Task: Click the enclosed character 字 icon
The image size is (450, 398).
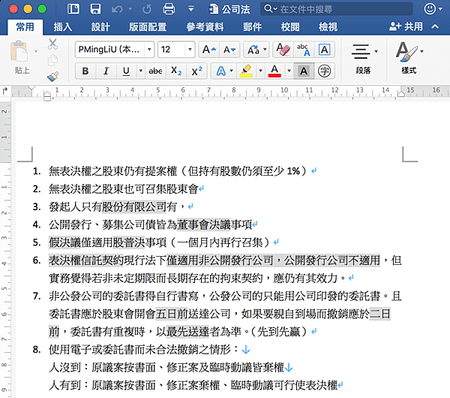Action: click(324, 71)
